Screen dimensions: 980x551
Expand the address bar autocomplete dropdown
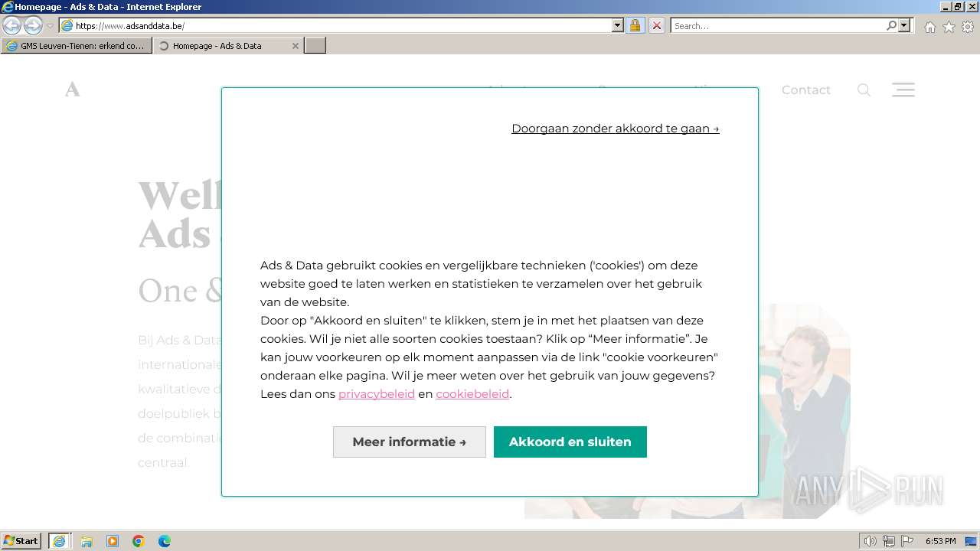[x=618, y=25]
